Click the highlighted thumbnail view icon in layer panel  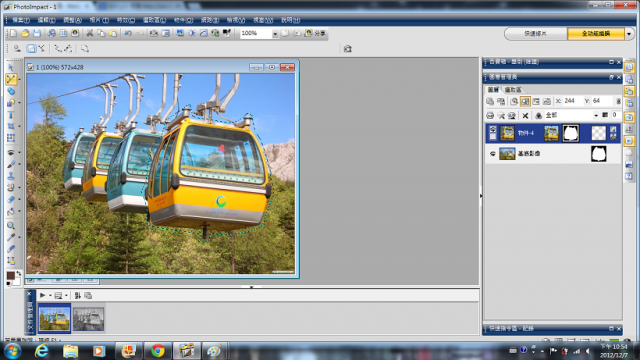525,101
